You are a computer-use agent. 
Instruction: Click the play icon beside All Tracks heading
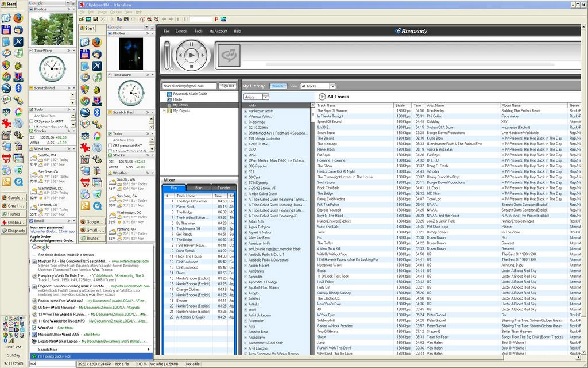coord(322,97)
